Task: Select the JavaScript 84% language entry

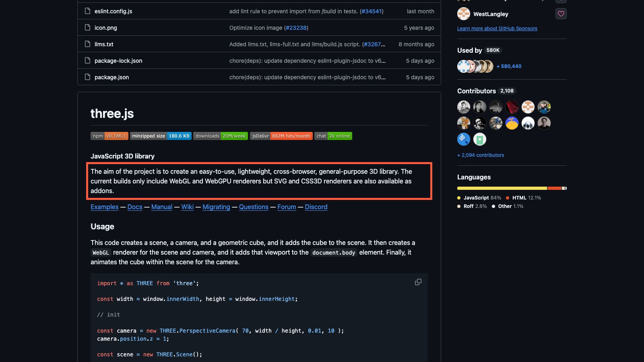Action: (479, 198)
